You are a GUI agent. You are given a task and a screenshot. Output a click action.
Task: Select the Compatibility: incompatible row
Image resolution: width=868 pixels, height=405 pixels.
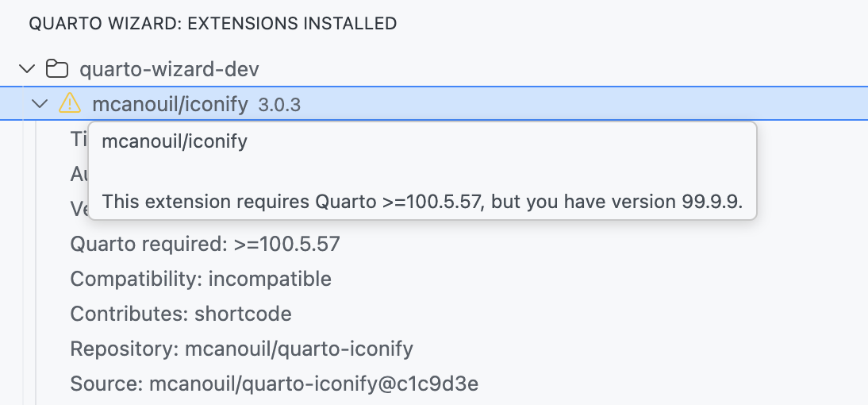(x=201, y=279)
